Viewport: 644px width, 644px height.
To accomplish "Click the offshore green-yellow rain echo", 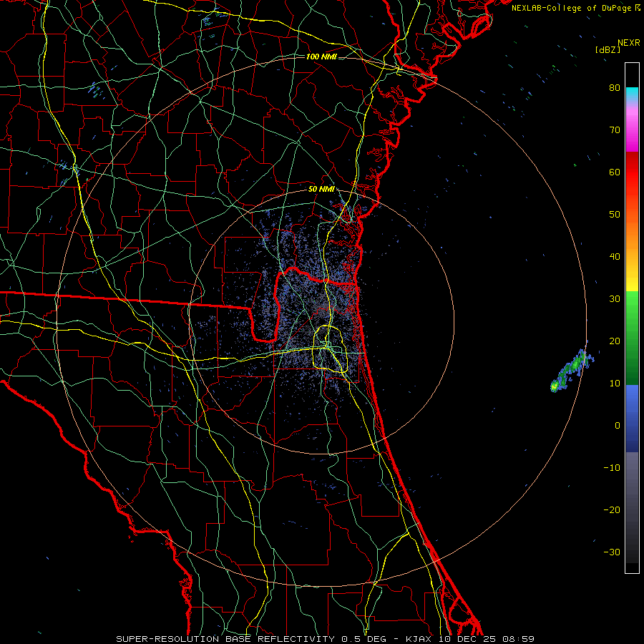I will [x=572, y=371].
